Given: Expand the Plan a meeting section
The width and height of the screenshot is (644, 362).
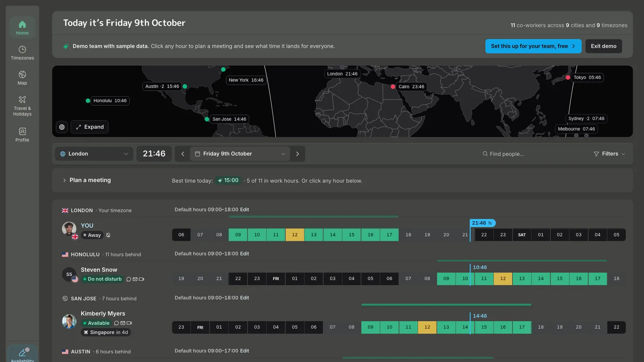Looking at the screenshot, I should click(x=87, y=180).
